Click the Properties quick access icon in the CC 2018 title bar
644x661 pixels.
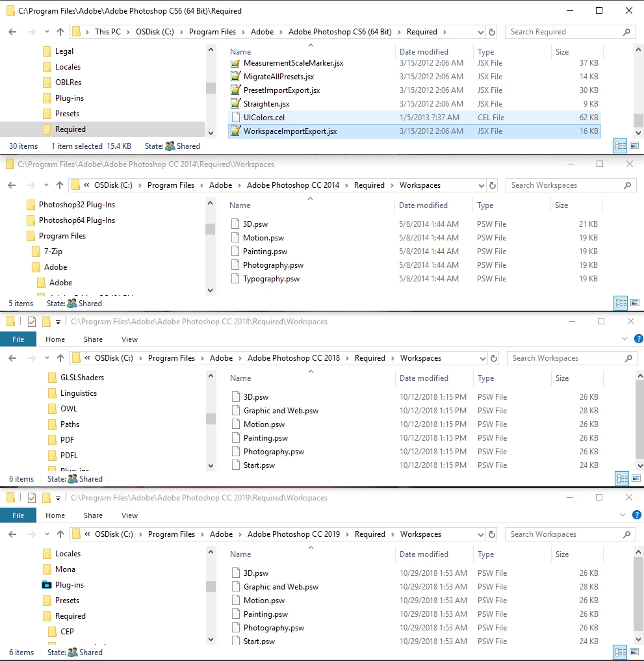32,322
